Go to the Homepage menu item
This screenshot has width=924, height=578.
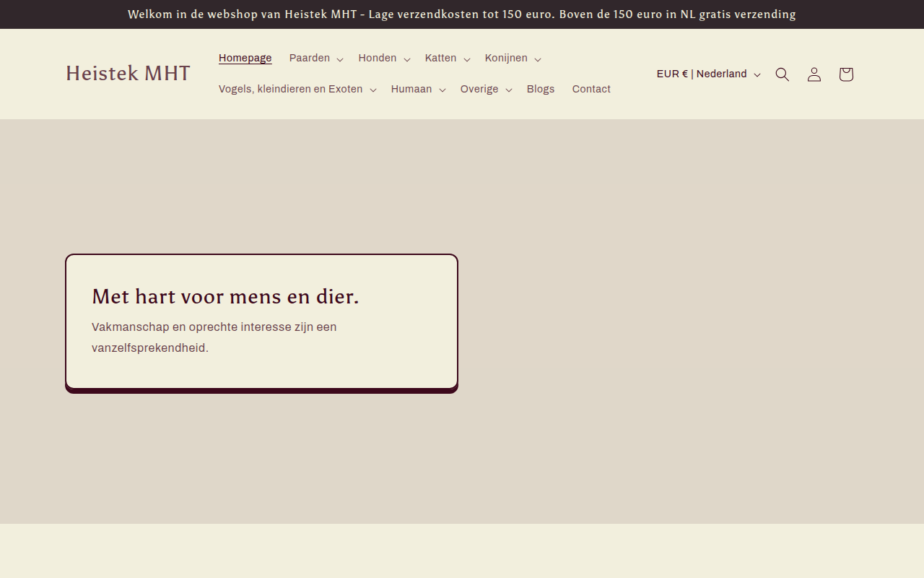(245, 59)
